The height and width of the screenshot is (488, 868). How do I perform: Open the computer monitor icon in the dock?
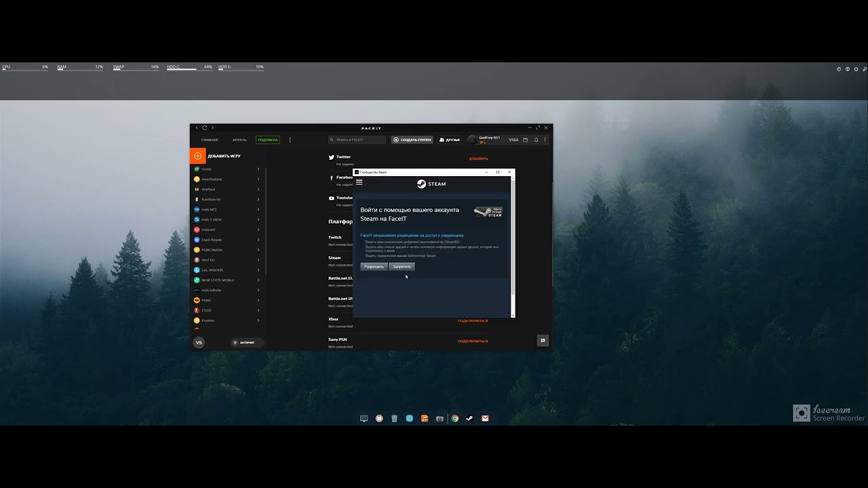point(363,418)
